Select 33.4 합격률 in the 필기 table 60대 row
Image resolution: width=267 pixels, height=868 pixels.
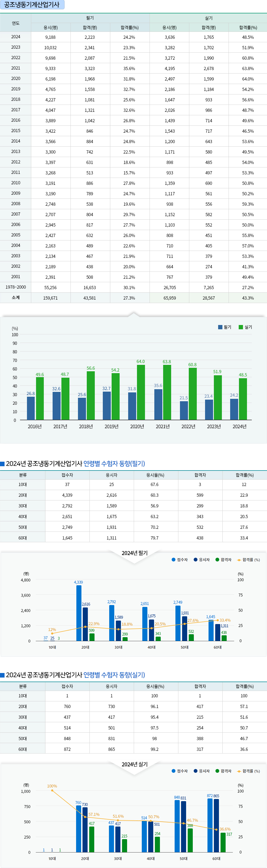point(244,538)
